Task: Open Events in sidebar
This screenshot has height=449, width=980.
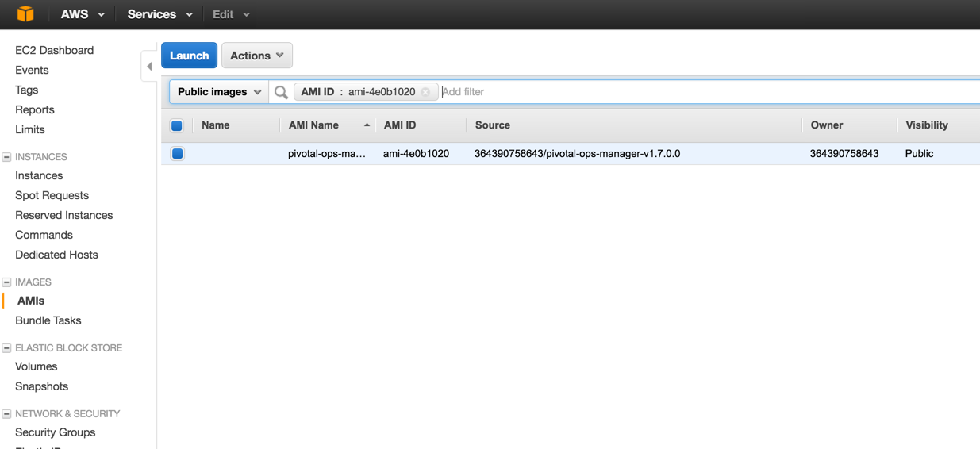Action: [x=32, y=70]
